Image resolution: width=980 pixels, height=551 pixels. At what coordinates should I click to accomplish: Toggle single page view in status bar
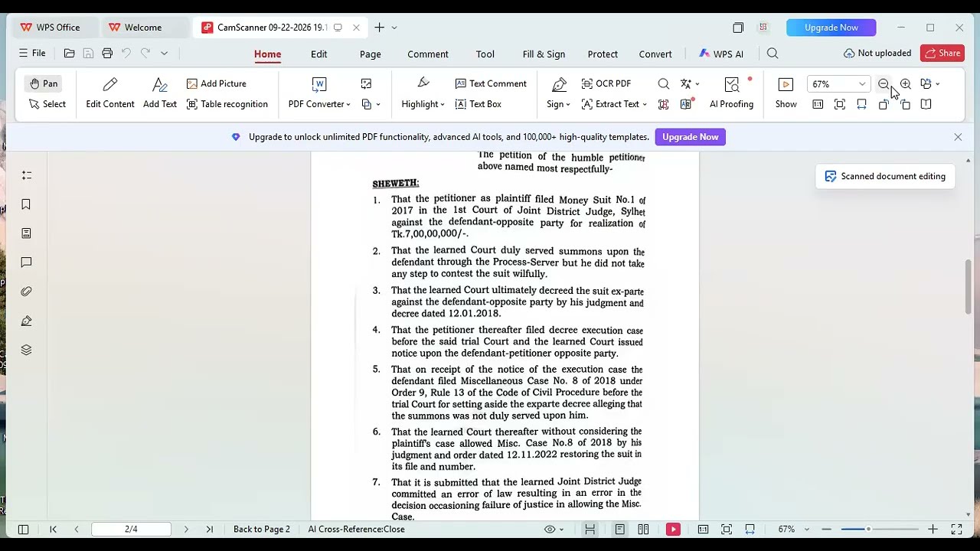[619, 529]
